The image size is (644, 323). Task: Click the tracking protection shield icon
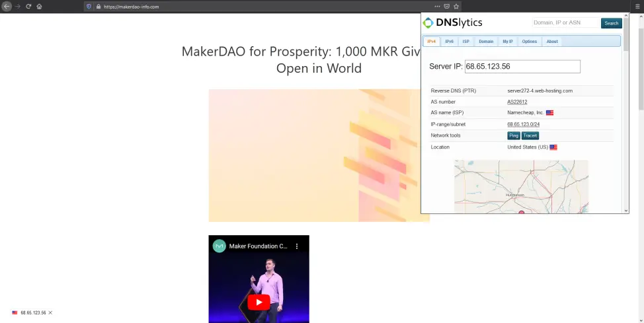[89, 7]
